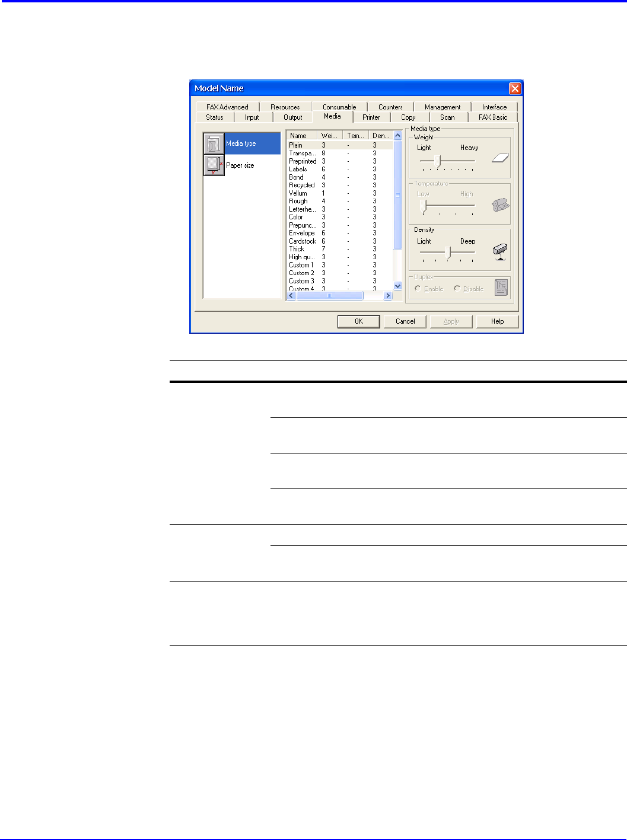This screenshot has height=840, width=627.
Task: Sort the list by Name column header
Action: pyautogui.click(x=301, y=136)
